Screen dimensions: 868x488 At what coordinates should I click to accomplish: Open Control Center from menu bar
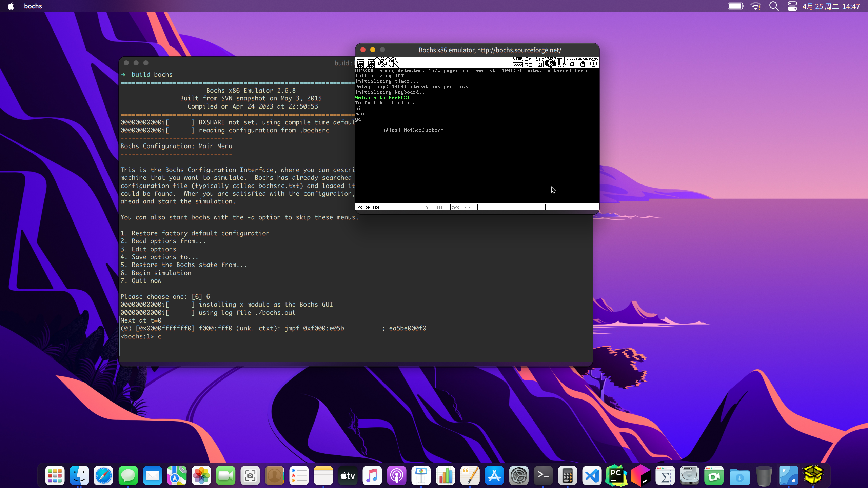(792, 6)
